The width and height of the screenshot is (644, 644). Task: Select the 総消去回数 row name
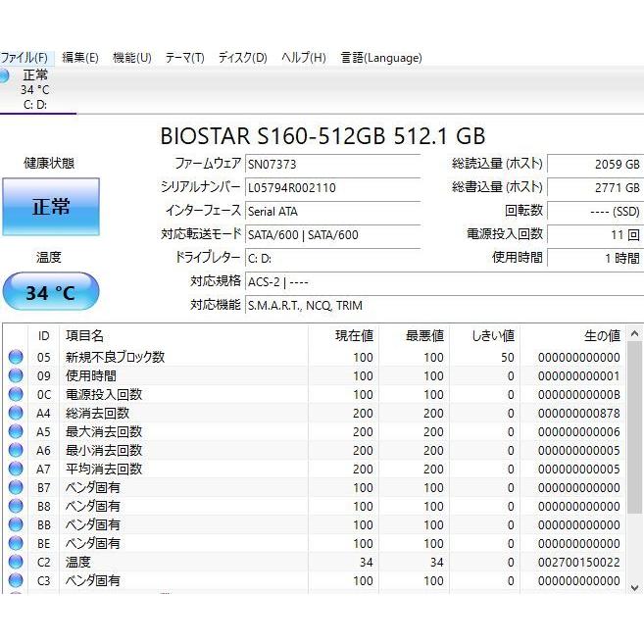pyautogui.click(x=97, y=413)
